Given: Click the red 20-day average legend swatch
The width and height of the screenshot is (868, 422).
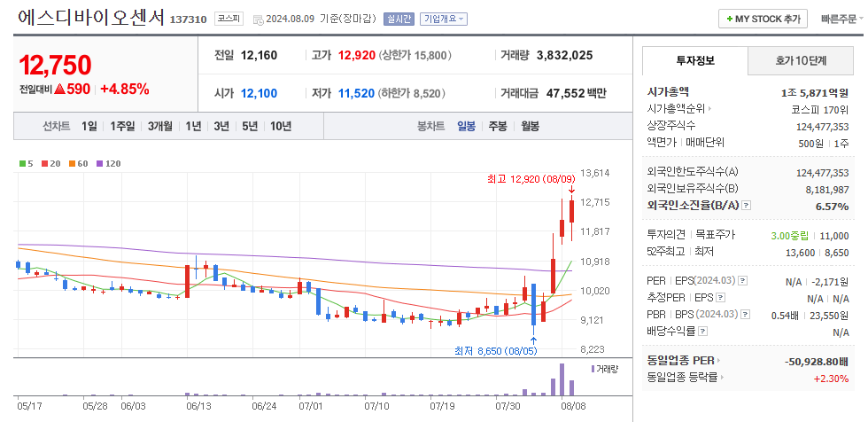Looking at the screenshot, I should click(44, 164).
